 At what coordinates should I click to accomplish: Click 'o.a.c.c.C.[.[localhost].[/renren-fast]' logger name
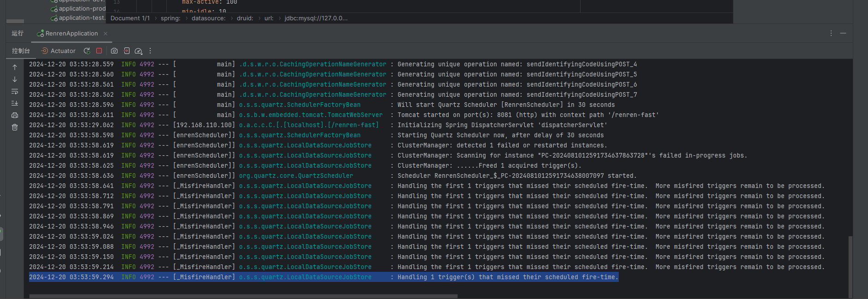[x=309, y=125]
